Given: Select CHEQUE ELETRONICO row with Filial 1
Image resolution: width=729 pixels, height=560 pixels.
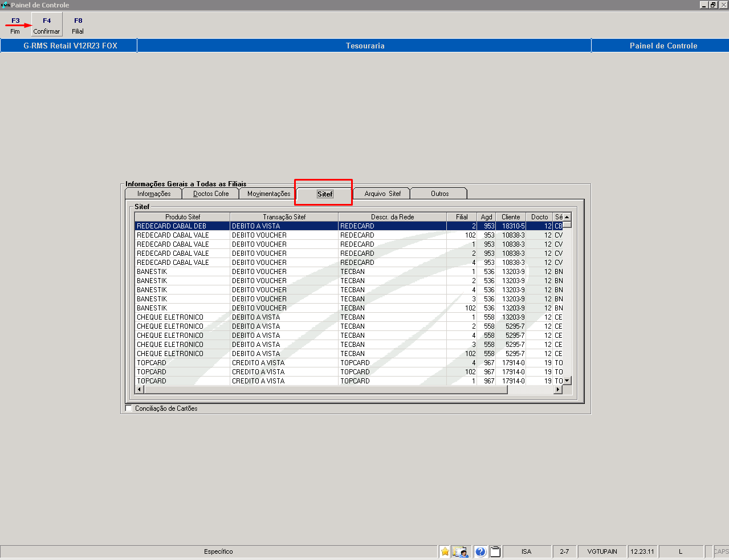Looking at the screenshot, I should pyautogui.click(x=348, y=317).
